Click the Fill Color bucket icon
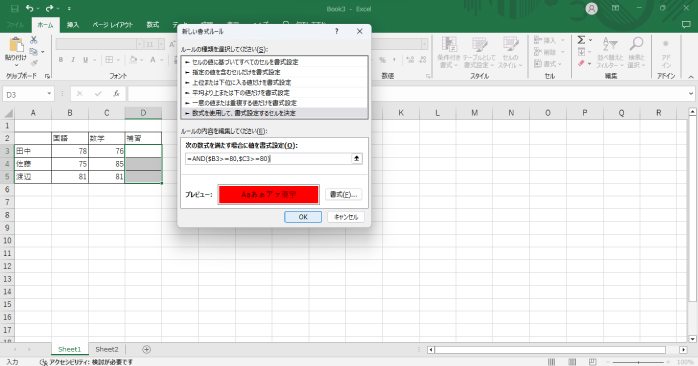The height and width of the screenshot is (366, 698). (x=133, y=60)
